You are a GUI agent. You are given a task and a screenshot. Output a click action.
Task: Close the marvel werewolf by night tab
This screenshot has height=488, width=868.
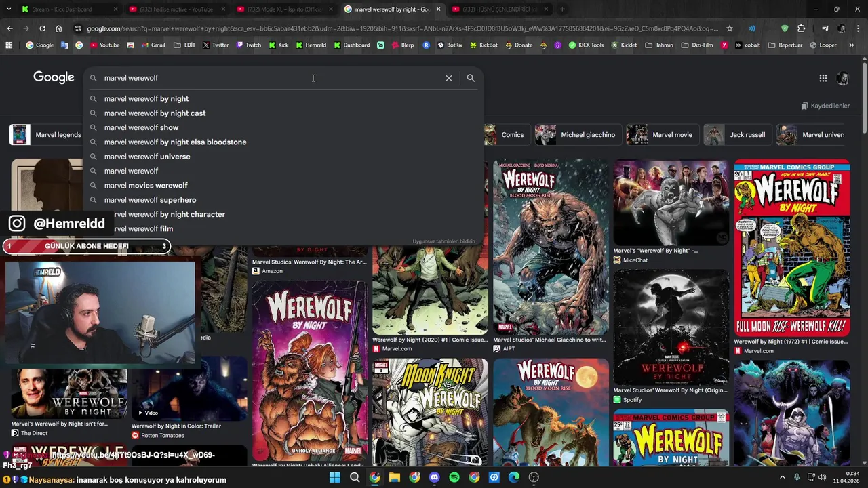coord(438,9)
